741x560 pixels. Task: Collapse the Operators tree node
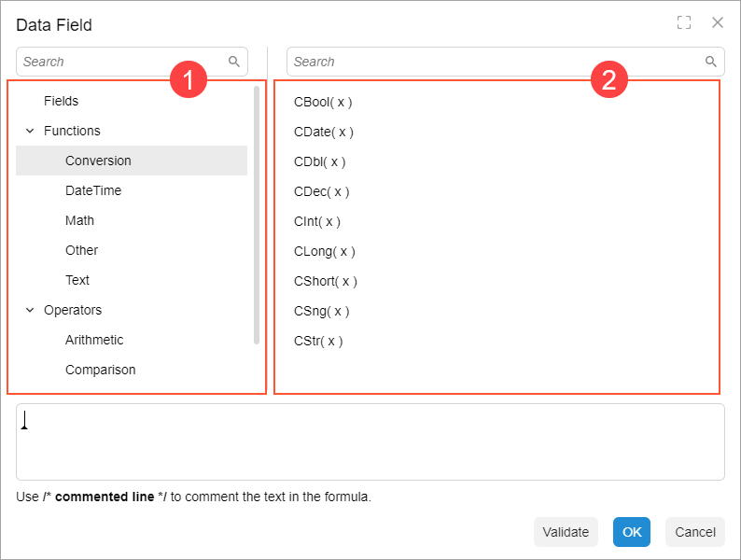[30, 310]
